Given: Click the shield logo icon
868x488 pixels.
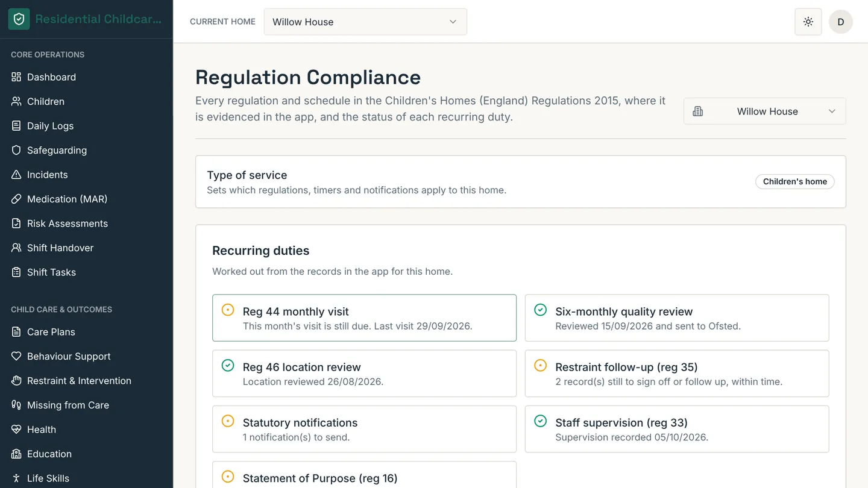Looking at the screenshot, I should pos(19,19).
